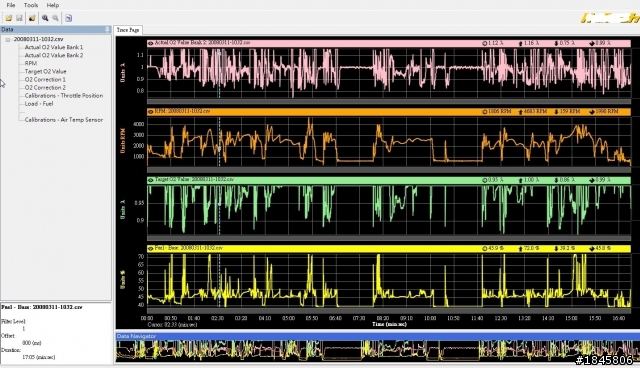Click cursor value icon on pink O2 Bank 2 header

(484, 43)
